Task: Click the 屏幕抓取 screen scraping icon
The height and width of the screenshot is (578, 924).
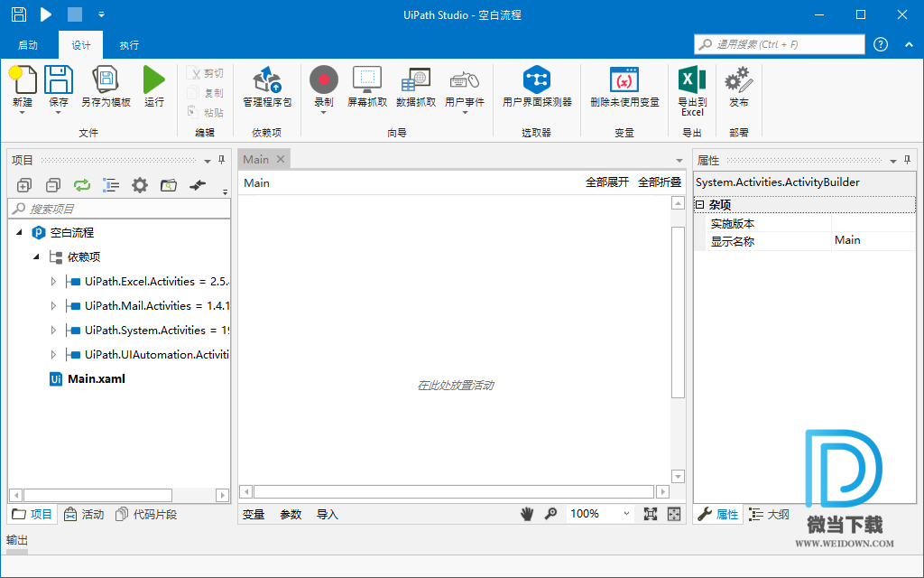Action: (x=367, y=79)
